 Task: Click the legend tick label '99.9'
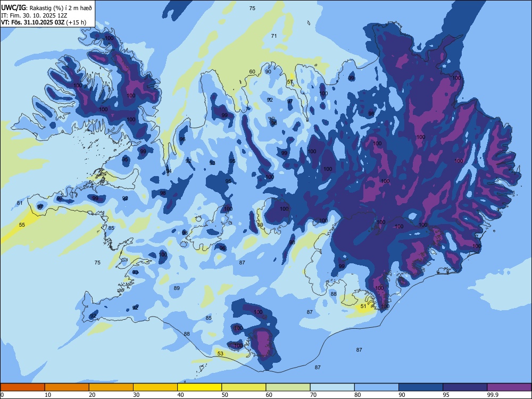[493, 395]
